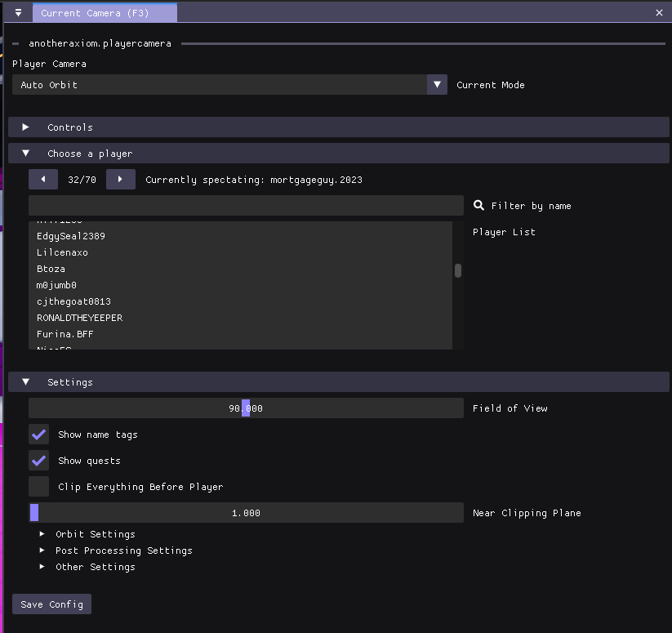Toggle off Show name tags
672x633 pixels.
click(x=38, y=434)
